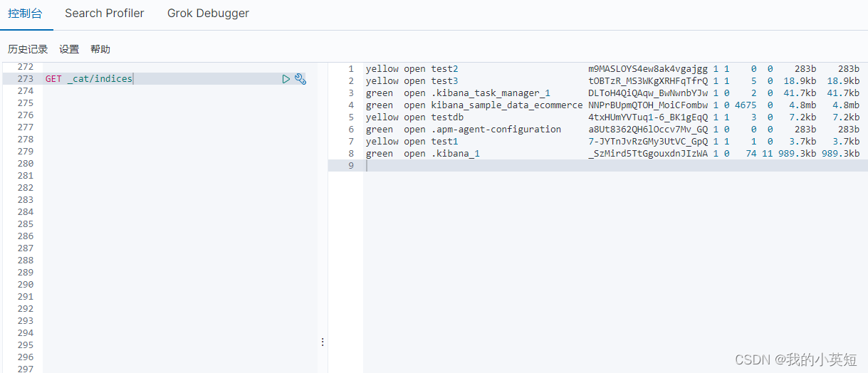The image size is (868, 373).
Task: Select UUID _SzMird5TtGgouxdnJIzWA
Action: click(648, 154)
